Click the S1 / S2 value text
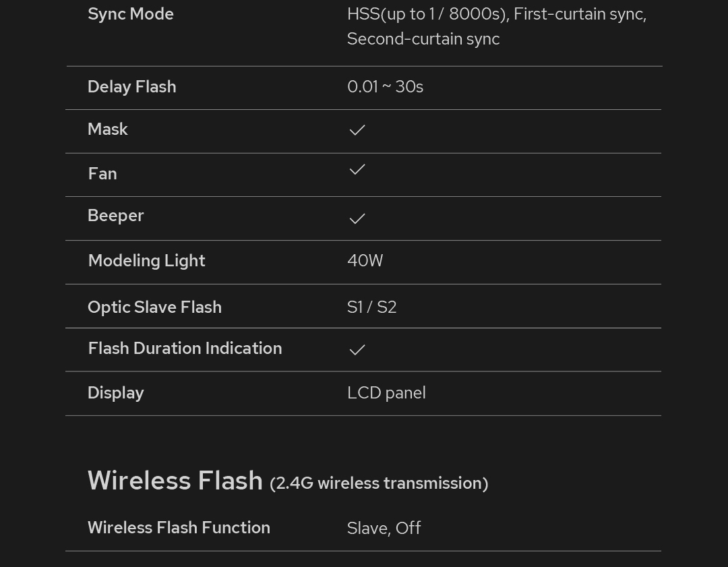 (x=371, y=307)
